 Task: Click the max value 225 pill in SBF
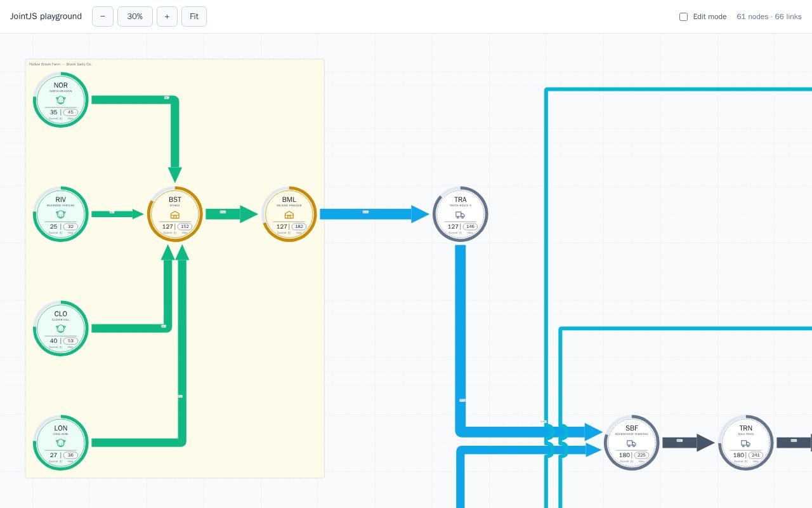(x=641, y=455)
